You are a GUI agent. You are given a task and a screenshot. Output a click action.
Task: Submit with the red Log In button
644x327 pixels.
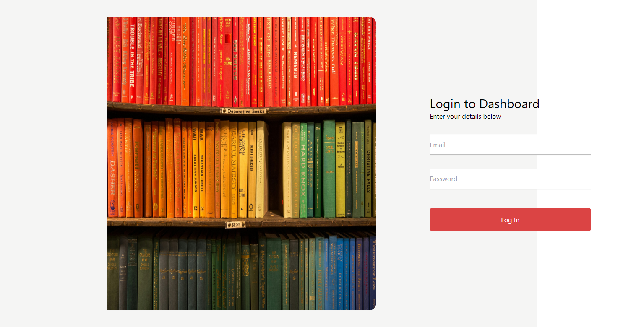(510, 220)
